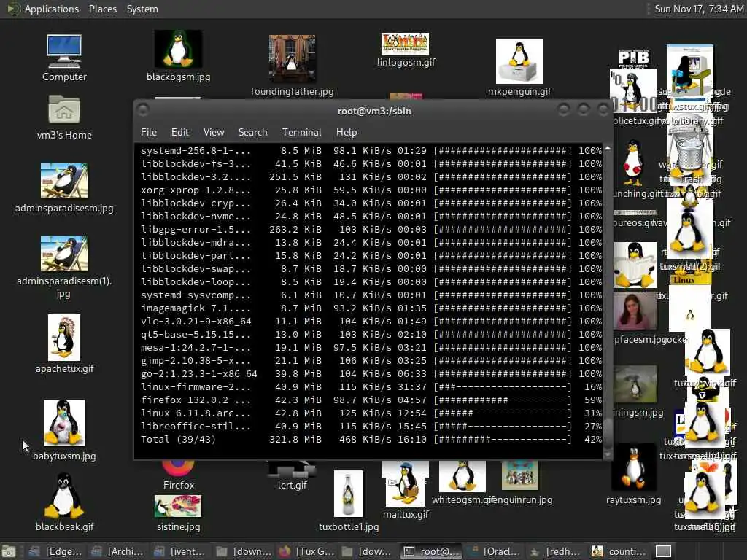This screenshot has height=560, width=747.
Task: Select blackbgsm.jpg desktop file
Action: tap(178, 55)
